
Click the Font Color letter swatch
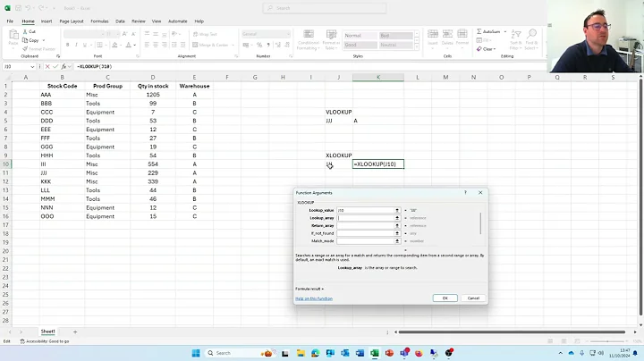[x=129, y=45]
